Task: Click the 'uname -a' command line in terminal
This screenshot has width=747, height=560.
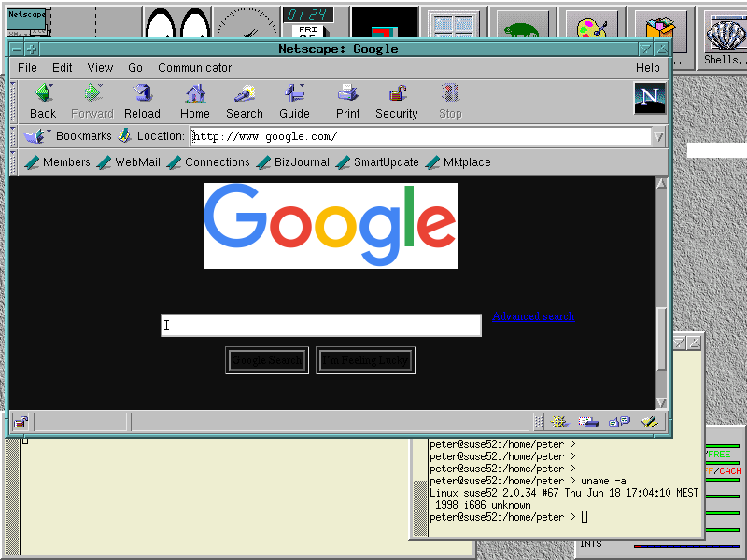Action: click(x=528, y=481)
